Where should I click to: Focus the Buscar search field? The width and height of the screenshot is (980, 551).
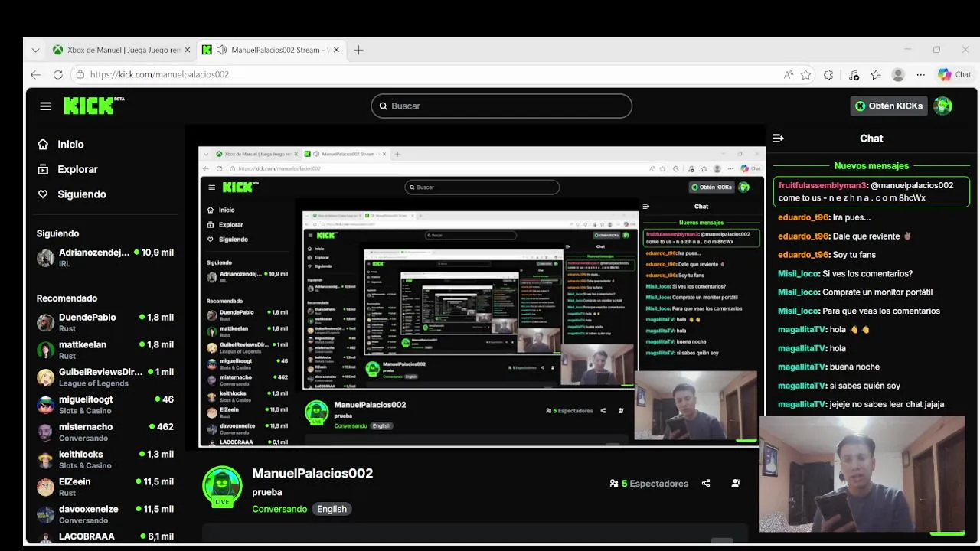[x=501, y=106]
